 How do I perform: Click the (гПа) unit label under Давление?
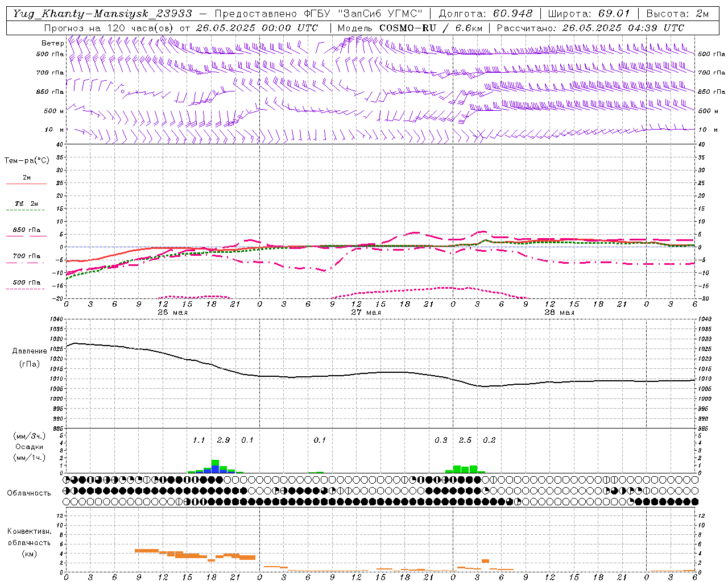click(30, 364)
